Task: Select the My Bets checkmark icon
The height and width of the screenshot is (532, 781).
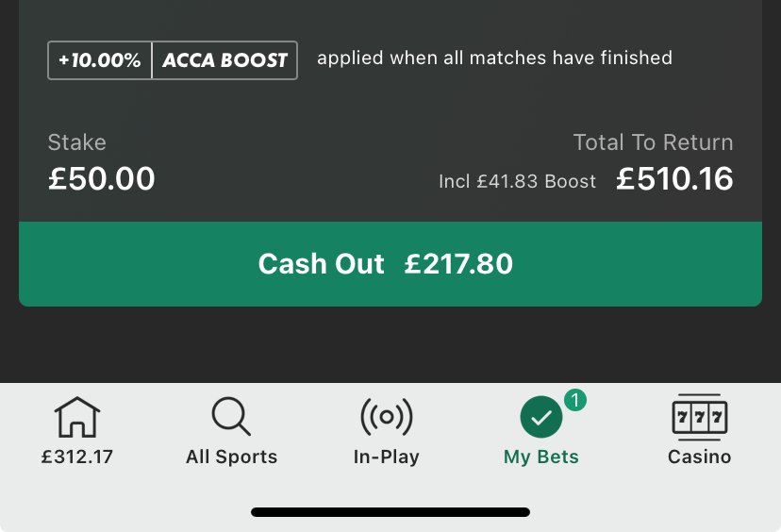Action: click(x=540, y=419)
